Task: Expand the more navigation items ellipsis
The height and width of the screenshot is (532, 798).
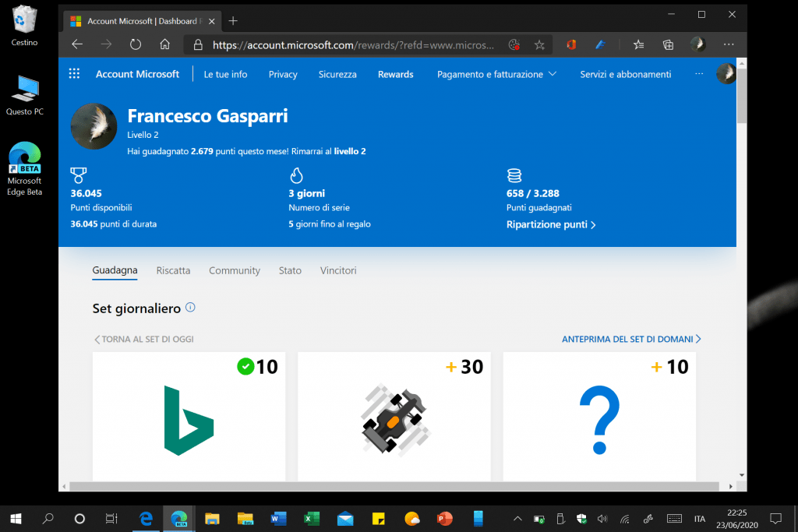Action: point(699,74)
